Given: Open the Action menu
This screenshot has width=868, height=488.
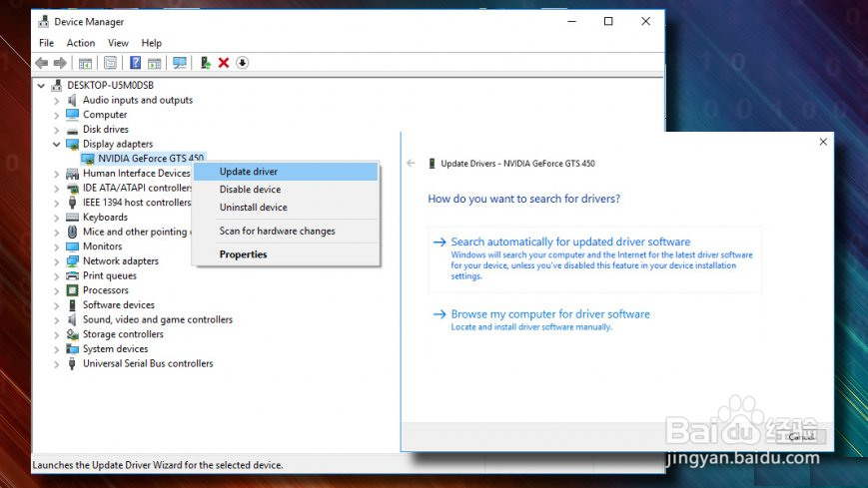Looking at the screenshot, I should click(81, 43).
